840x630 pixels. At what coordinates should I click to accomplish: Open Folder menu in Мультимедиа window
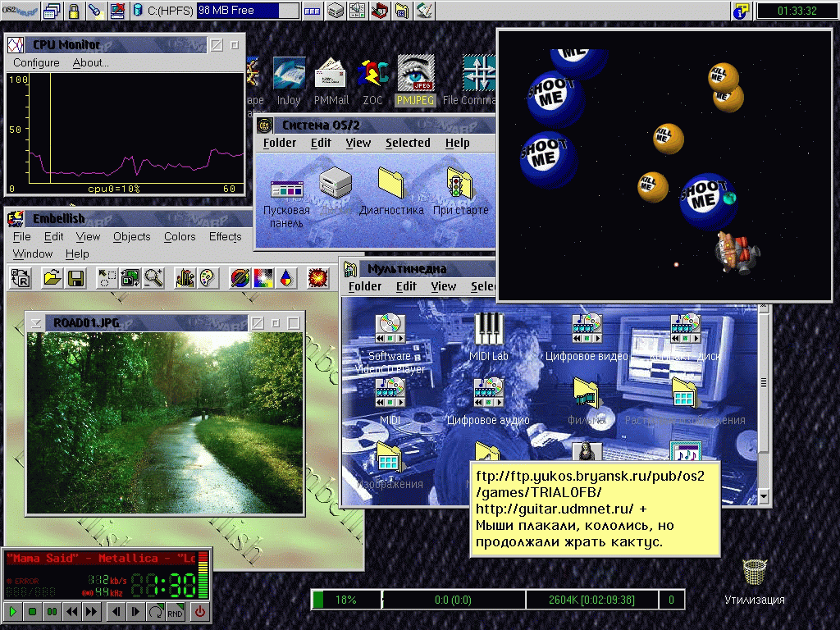point(365,286)
